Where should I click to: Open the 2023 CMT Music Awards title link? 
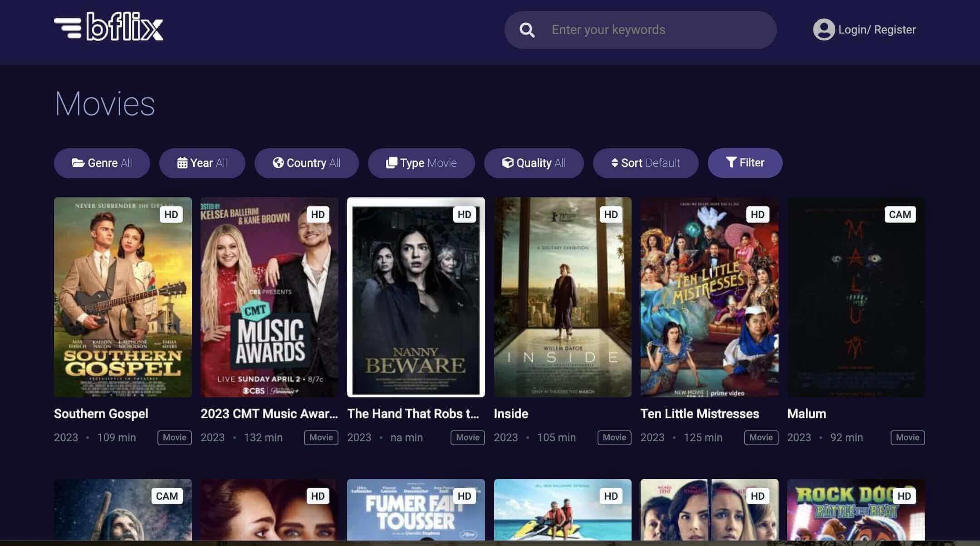point(269,414)
